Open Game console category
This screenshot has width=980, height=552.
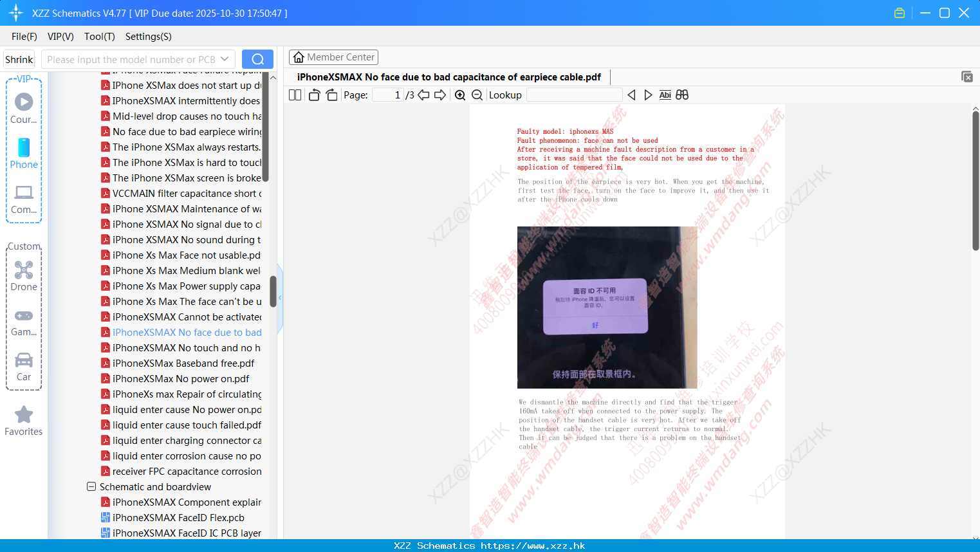(24, 323)
